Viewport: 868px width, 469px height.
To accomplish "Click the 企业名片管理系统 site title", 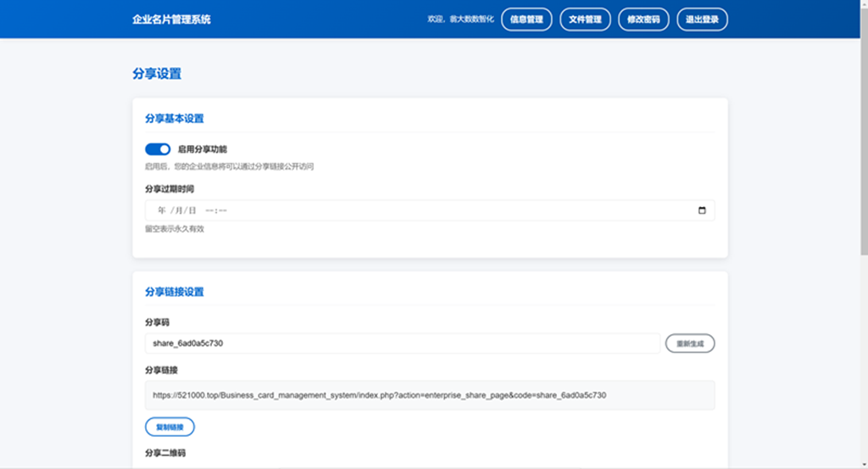I will [x=171, y=20].
